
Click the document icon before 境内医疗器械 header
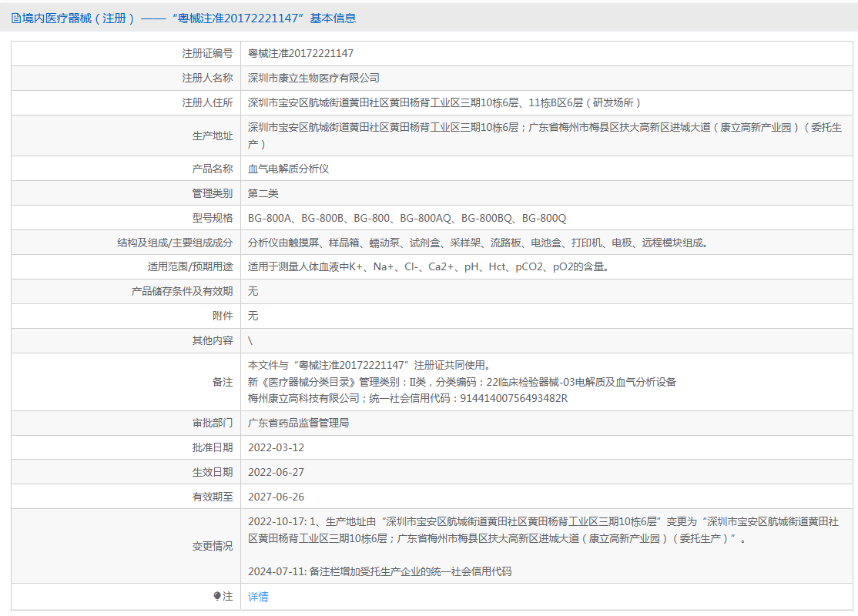click(16, 18)
